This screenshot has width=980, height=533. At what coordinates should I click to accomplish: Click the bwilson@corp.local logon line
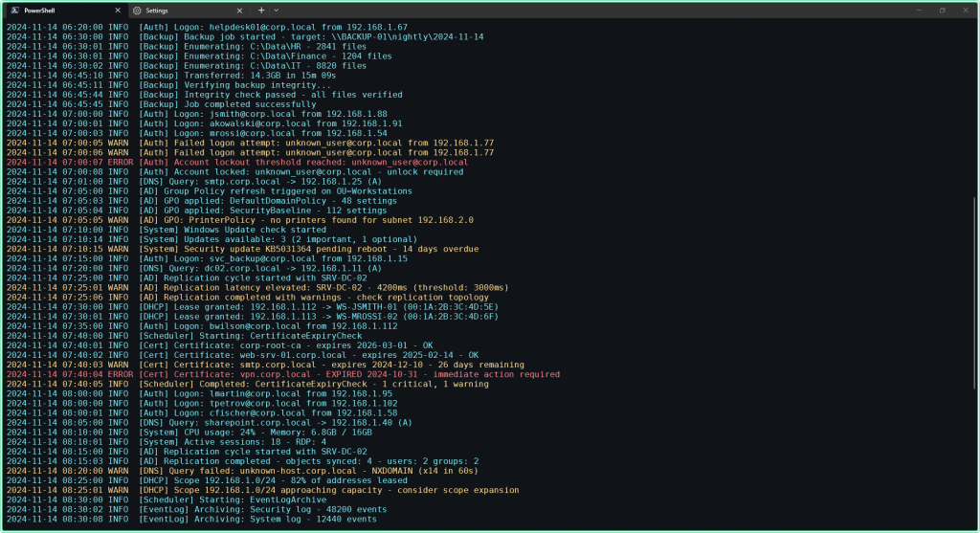(202, 326)
